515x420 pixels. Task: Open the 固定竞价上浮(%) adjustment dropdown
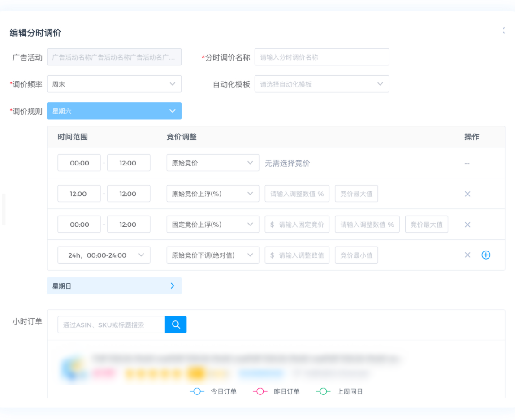pyautogui.click(x=212, y=225)
